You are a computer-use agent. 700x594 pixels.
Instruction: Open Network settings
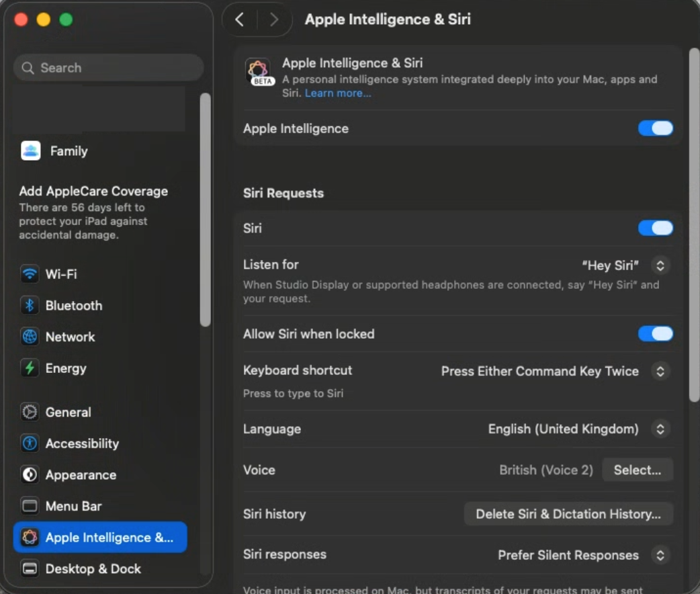pyautogui.click(x=71, y=337)
